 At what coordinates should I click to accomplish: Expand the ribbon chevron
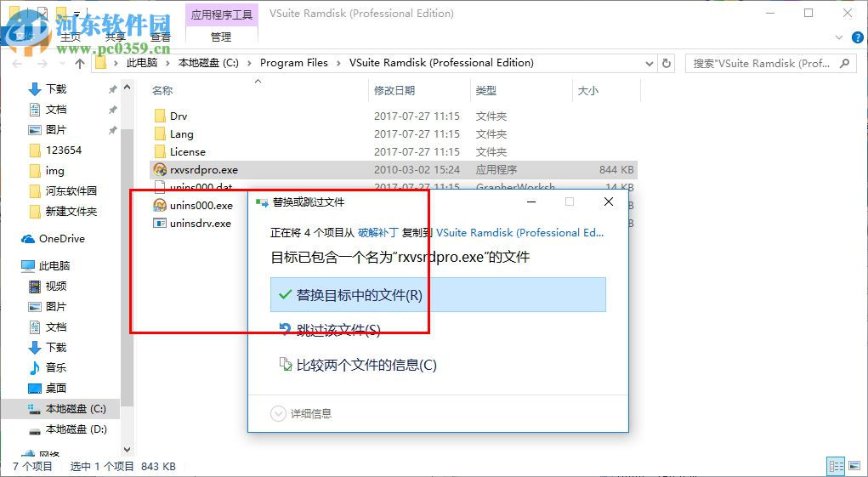coord(839,37)
